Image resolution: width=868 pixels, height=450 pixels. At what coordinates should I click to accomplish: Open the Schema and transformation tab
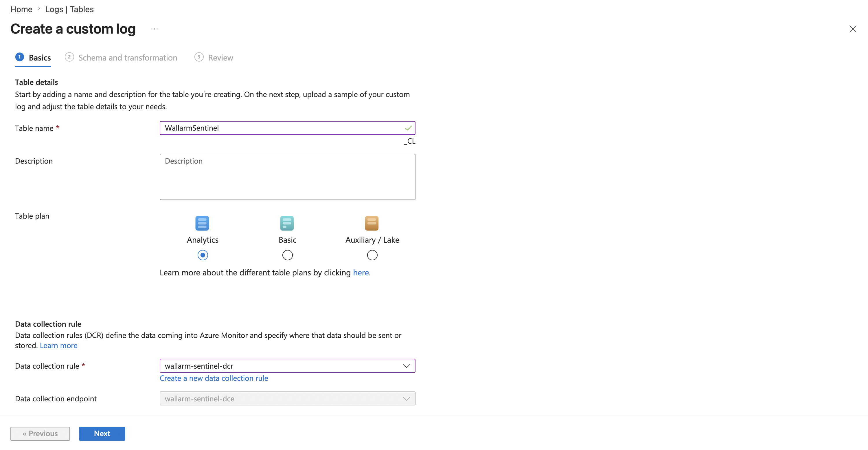click(x=128, y=58)
